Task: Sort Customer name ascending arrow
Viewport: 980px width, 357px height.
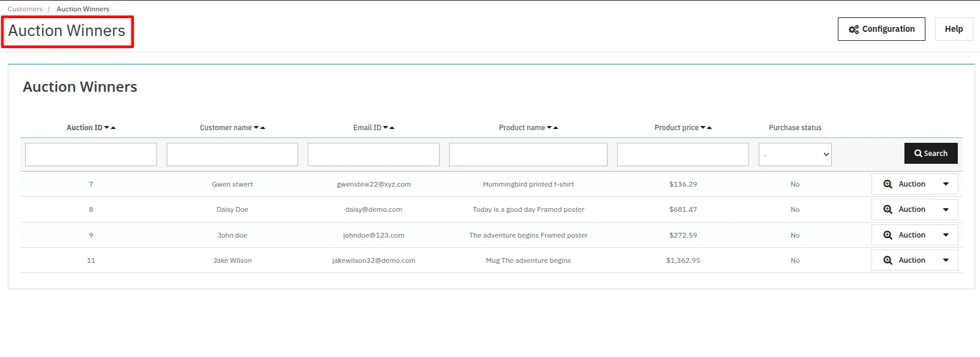Action: pyautogui.click(x=263, y=127)
